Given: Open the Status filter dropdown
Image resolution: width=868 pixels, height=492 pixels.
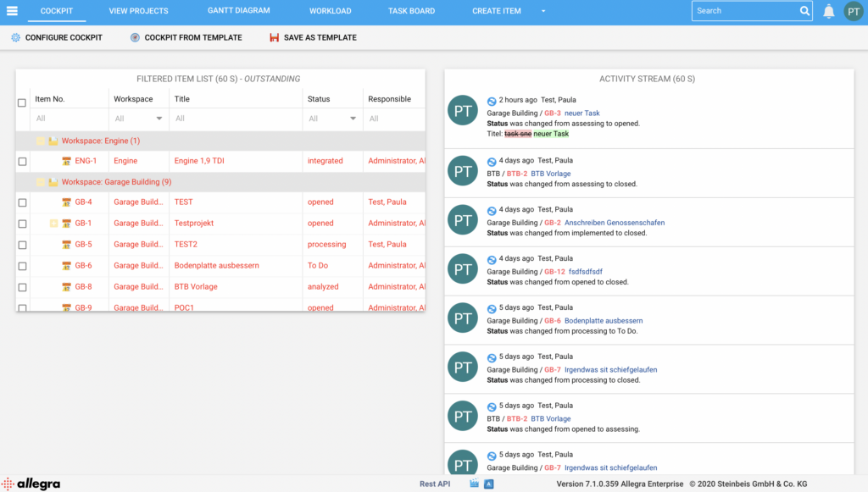Looking at the screenshot, I should (353, 119).
